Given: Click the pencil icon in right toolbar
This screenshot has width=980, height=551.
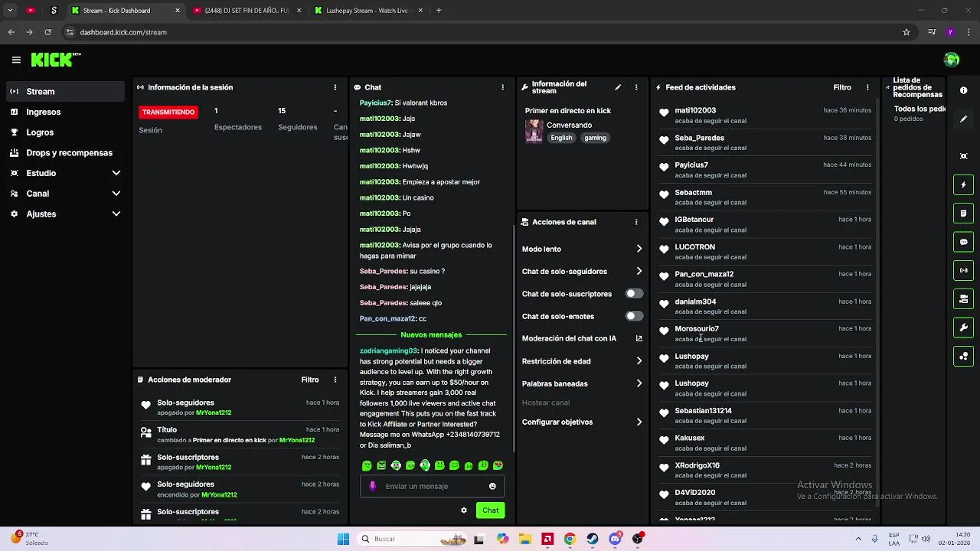Looking at the screenshot, I should click(964, 119).
